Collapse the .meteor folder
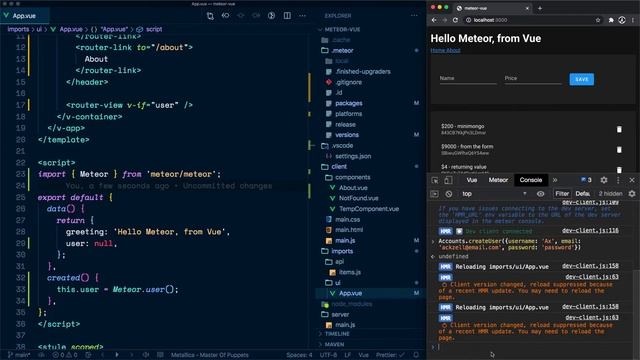The image size is (640, 360). [342, 51]
